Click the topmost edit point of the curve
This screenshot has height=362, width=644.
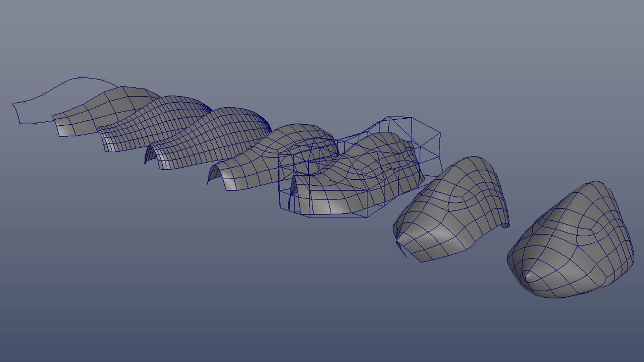pos(80,78)
